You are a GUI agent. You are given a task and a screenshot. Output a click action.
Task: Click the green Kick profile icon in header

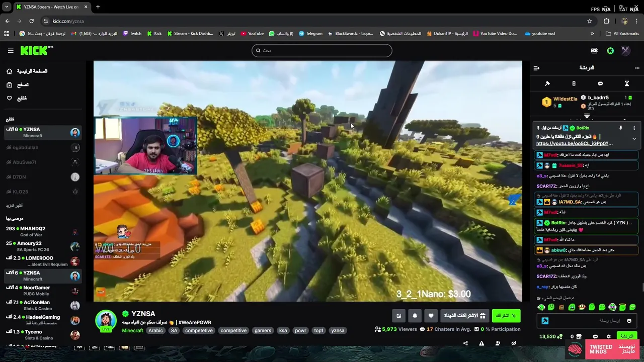pyautogui.click(x=610, y=51)
